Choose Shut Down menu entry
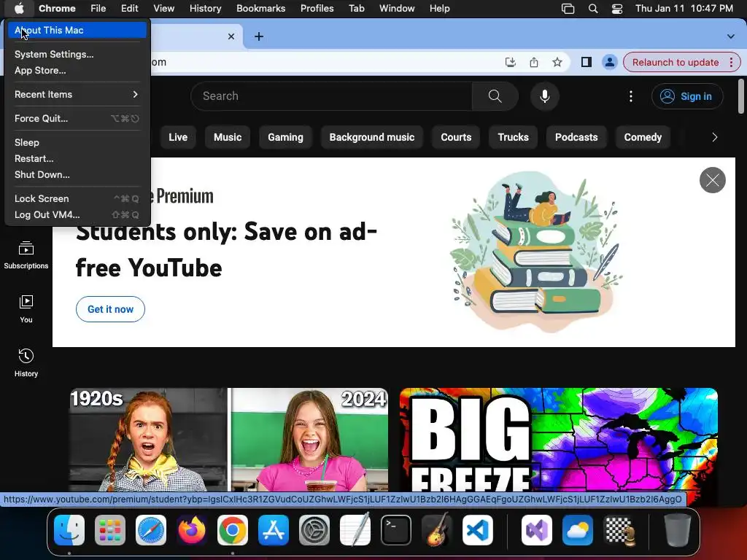The height and width of the screenshot is (560, 747). (77, 175)
